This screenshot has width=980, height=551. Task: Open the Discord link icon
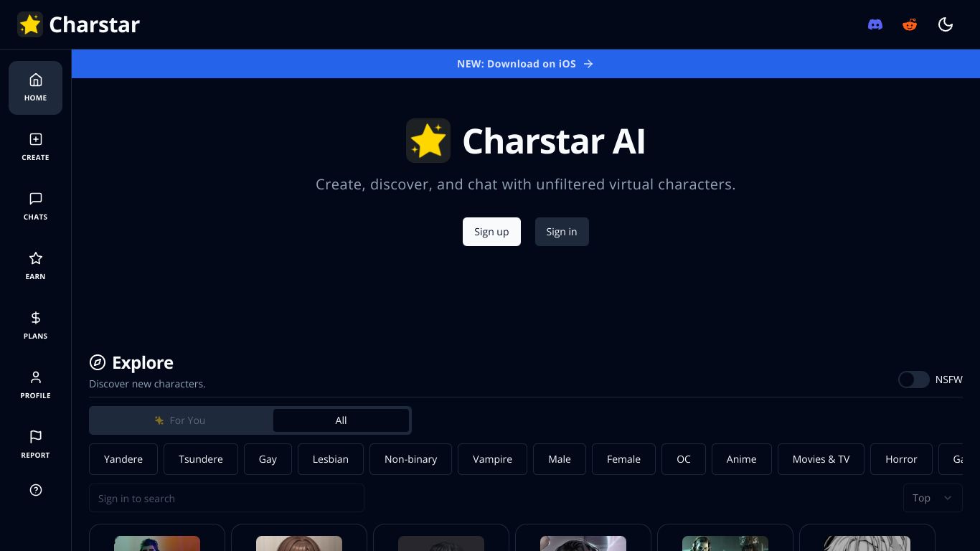click(875, 24)
